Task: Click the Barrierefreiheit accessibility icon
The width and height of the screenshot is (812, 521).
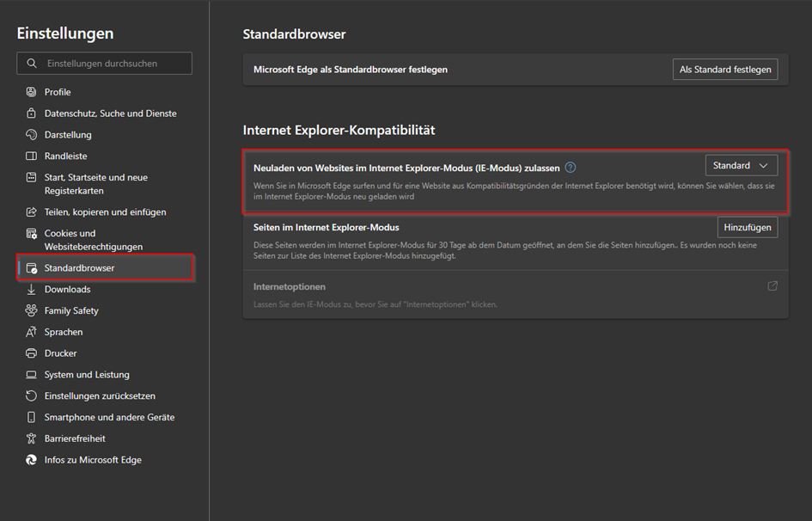Action: click(x=32, y=438)
